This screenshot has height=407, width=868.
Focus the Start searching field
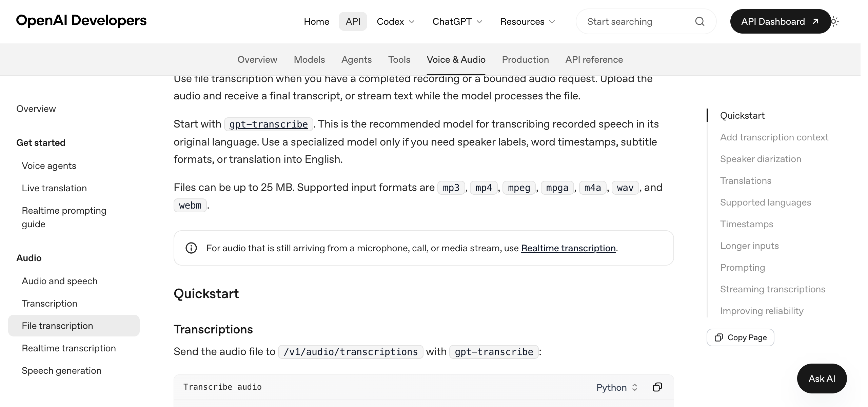[646, 21]
